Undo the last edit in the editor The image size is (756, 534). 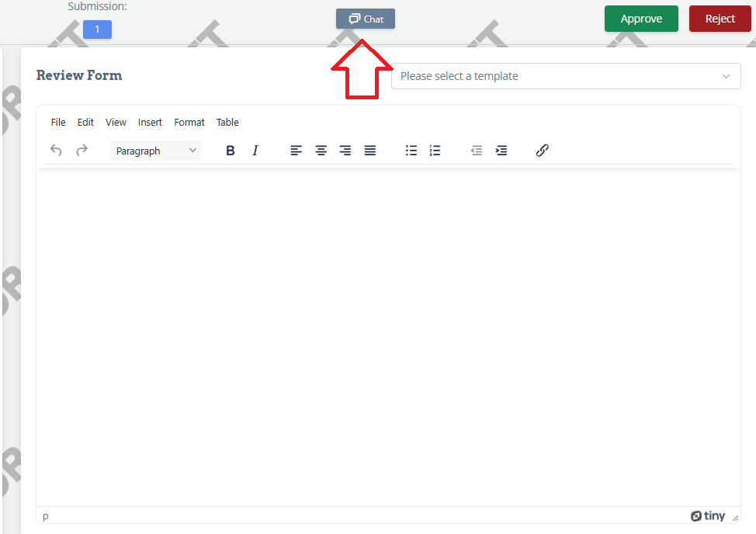[56, 151]
